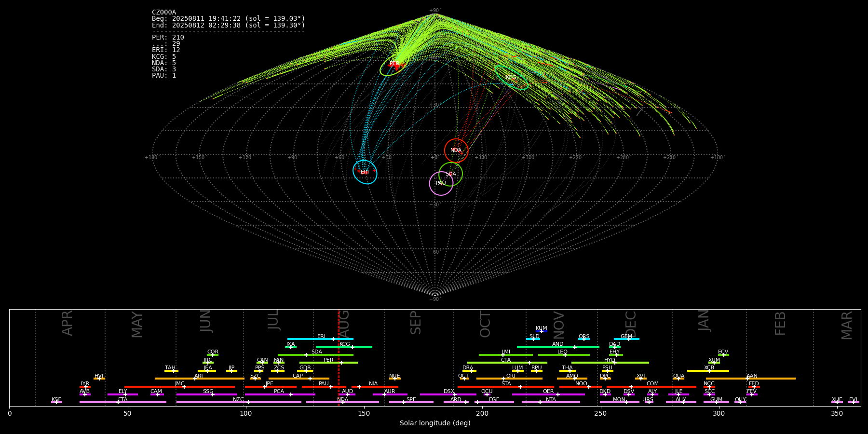Click the STA shower bar in timeline

(x=506, y=386)
